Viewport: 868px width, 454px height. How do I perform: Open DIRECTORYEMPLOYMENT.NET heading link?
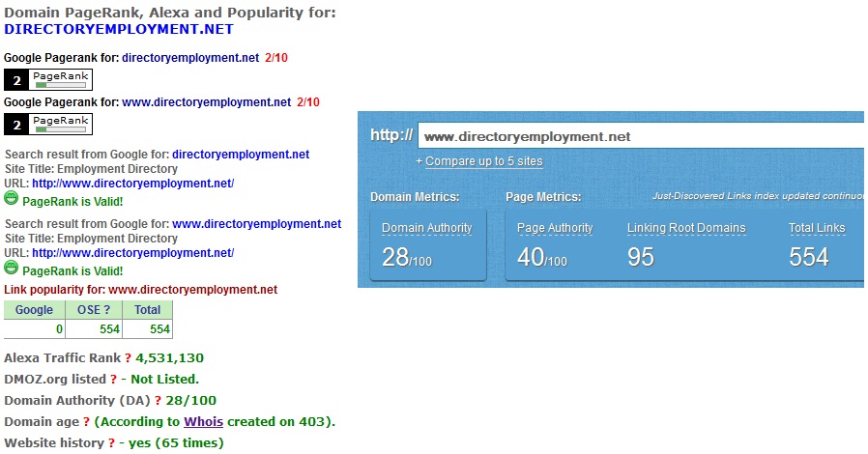point(119,29)
